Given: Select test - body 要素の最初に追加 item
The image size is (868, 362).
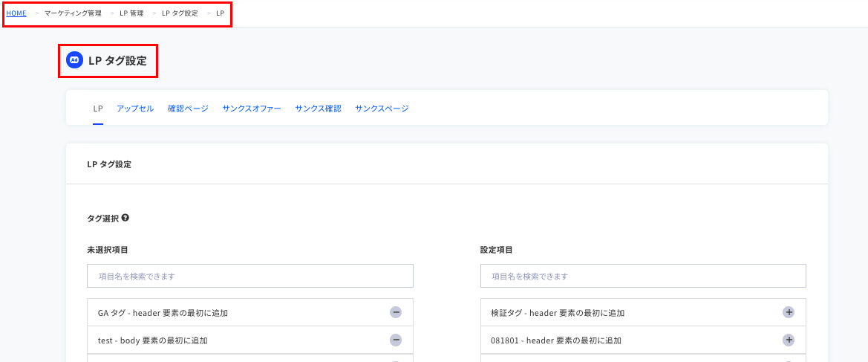Looking at the screenshot, I should click(x=250, y=340).
